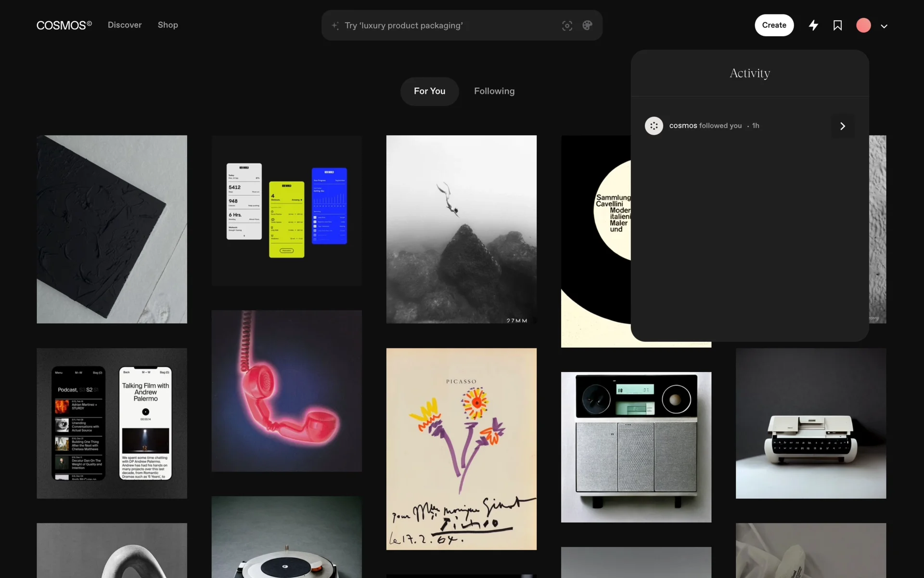Expand the cosmos followed you notification arrow
Image resolution: width=924 pixels, height=578 pixels.
pyautogui.click(x=842, y=126)
